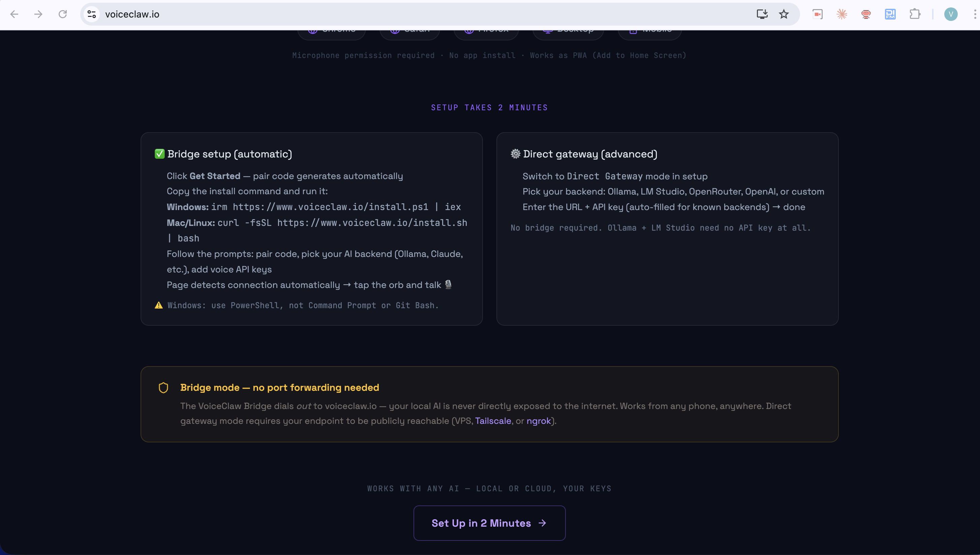This screenshot has width=980, height=555.
Task: Open the ngrok link
Action: click(539, 421)
